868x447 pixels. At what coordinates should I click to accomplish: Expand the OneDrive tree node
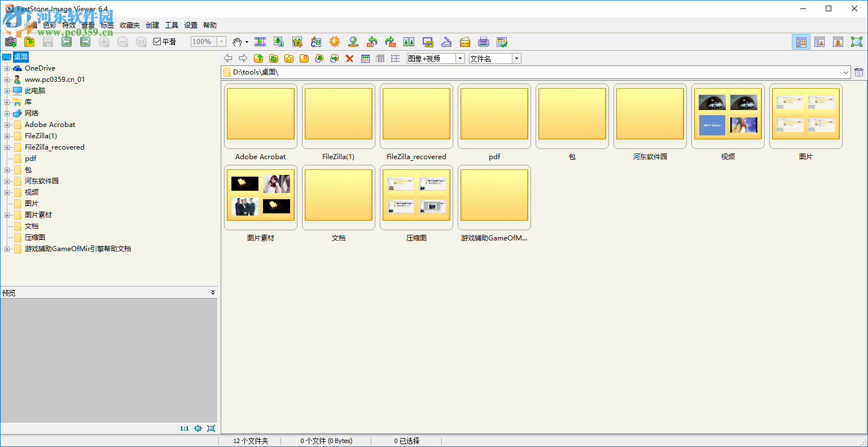coord(7,68)
